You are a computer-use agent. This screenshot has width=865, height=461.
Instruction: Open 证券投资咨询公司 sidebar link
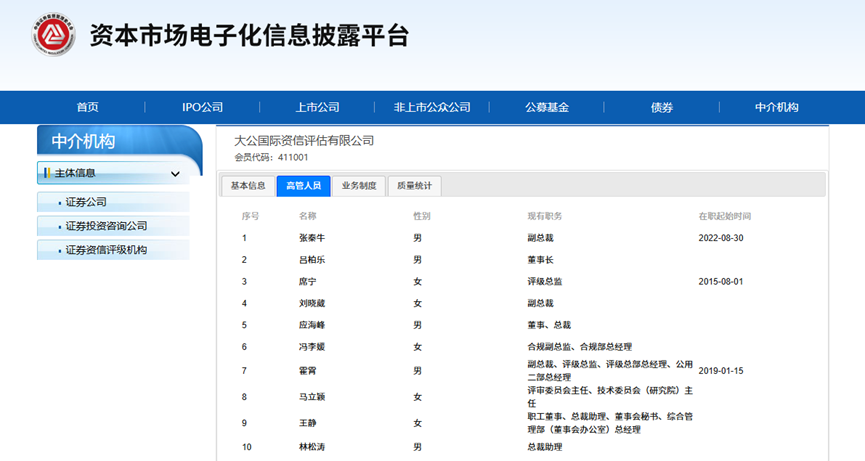(106, 226)
